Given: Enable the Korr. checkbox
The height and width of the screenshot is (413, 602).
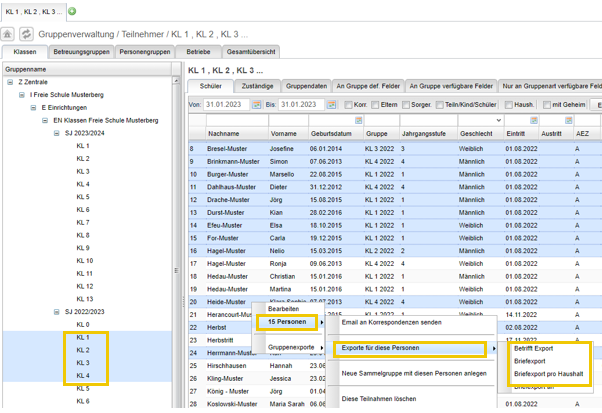Looking at the screenshot, I should (x=346, y=105).
